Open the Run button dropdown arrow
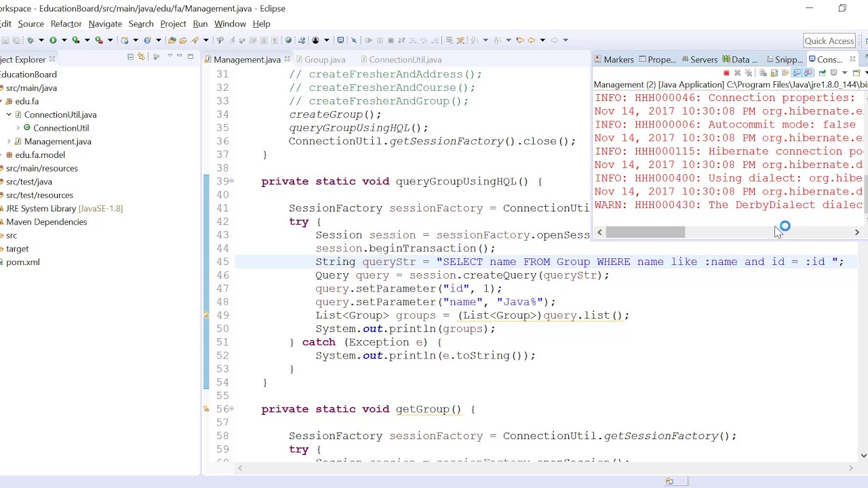This screenshot has height=488, width=868. click(64, 40)
